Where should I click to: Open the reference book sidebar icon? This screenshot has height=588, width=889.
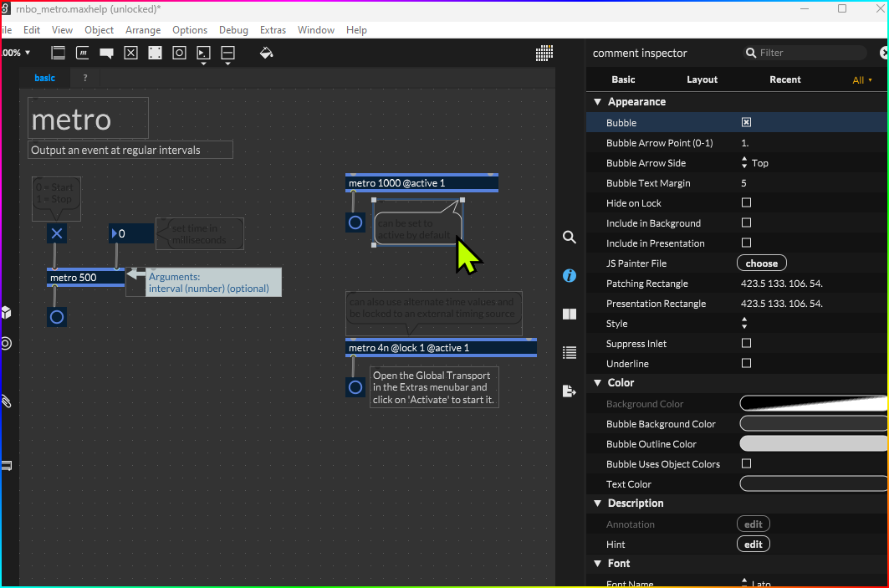pyautogui.click(x=570, y=314)
